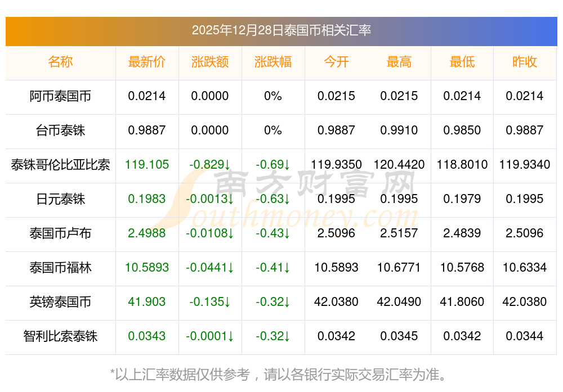Image resolution: width=563 pixels, height=392 pixels.
Task: Click the 41.903 latest price value
Action: 147,302
